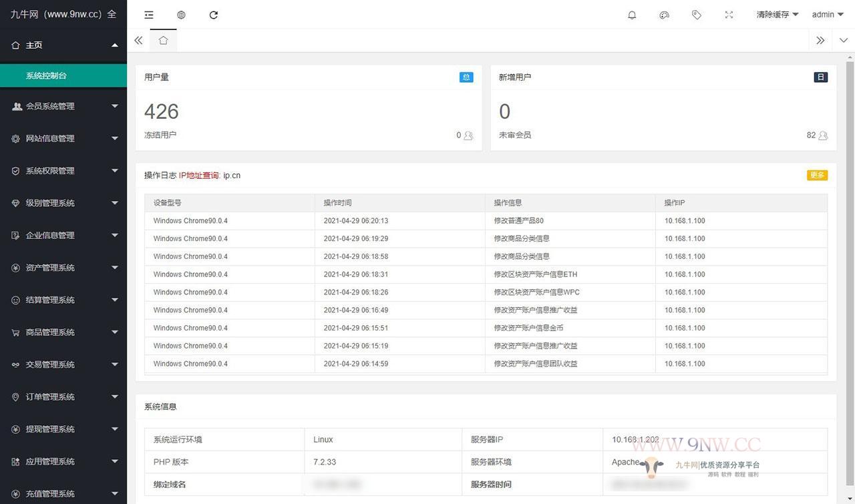Expand 交易管理系统 menu
The image size is (855, 504).
pyautogui.click(x=63, y=364)
